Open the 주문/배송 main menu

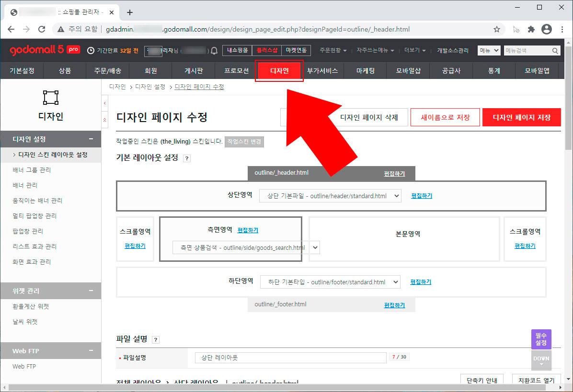pyautogui.click(x=107, y=71)
